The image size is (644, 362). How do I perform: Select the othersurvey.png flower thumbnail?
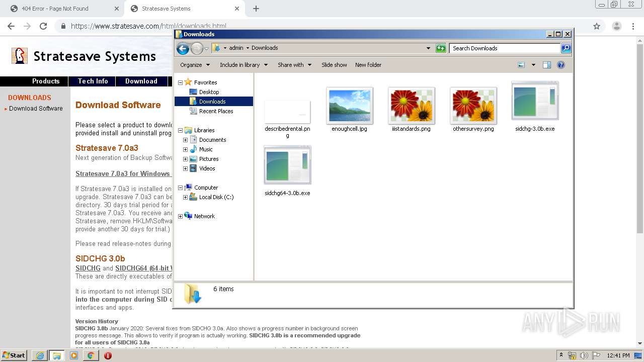tap(473, 106)
